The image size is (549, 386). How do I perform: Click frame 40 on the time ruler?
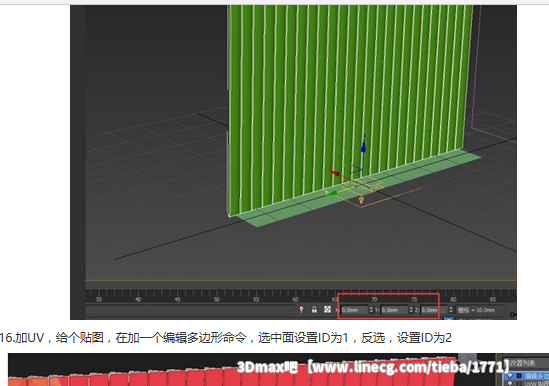138,299
